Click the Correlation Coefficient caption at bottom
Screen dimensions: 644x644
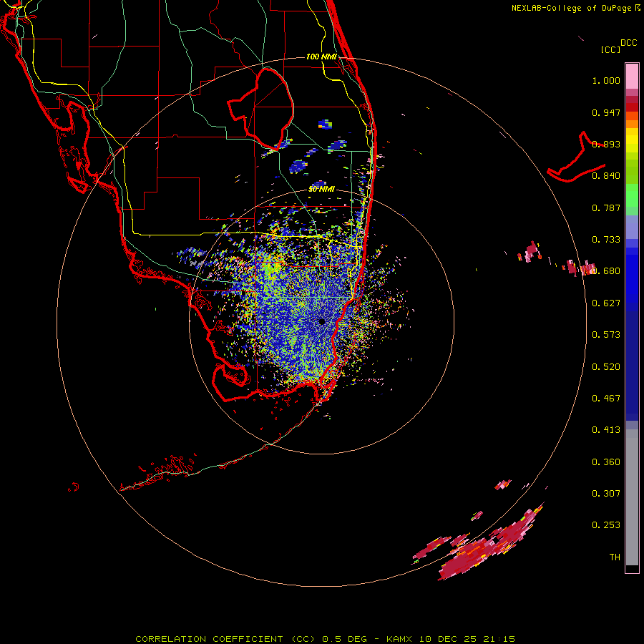[324, 639]
